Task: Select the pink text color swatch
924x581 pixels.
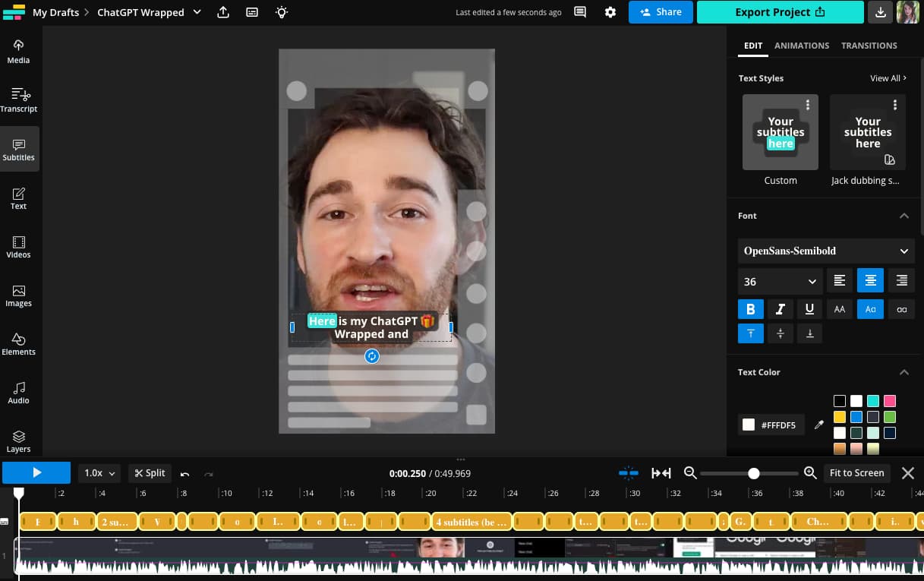Action: point(890,401)
